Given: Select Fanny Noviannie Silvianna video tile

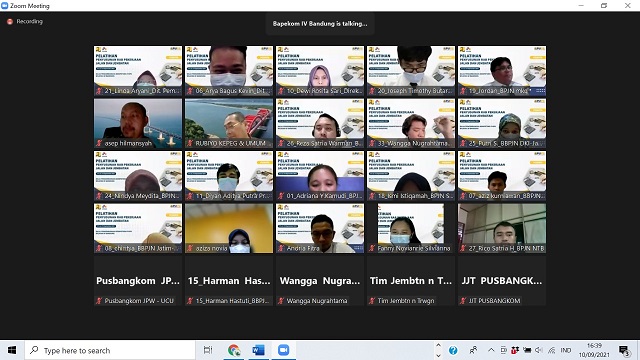Looking at the screenshot, I should click(411, 228).
